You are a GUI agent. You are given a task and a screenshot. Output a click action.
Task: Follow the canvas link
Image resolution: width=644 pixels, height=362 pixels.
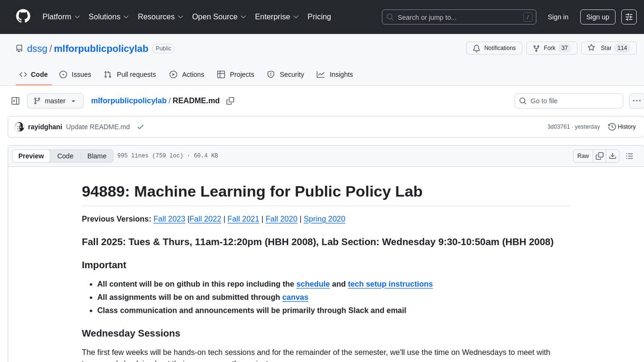click(x=295, y=297)
